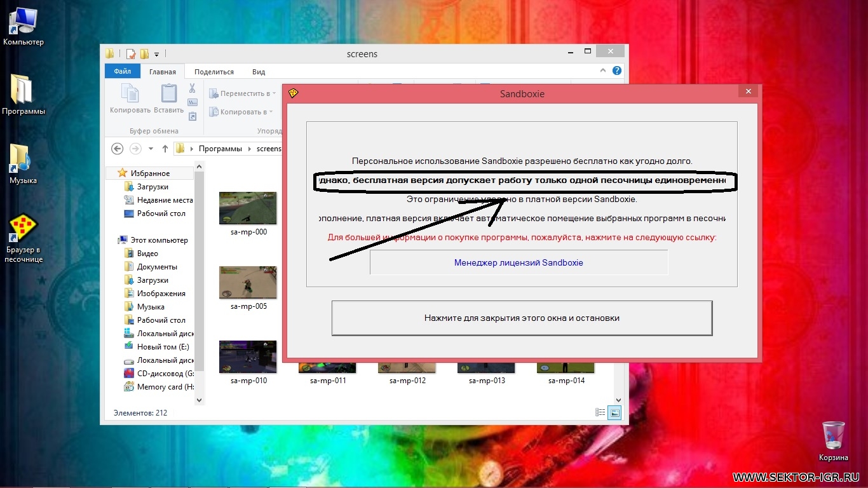Open the Программы folder on the desktop
Image resolution: width=868 pixels, height=488 pixels.
click(x=24, y=93)
